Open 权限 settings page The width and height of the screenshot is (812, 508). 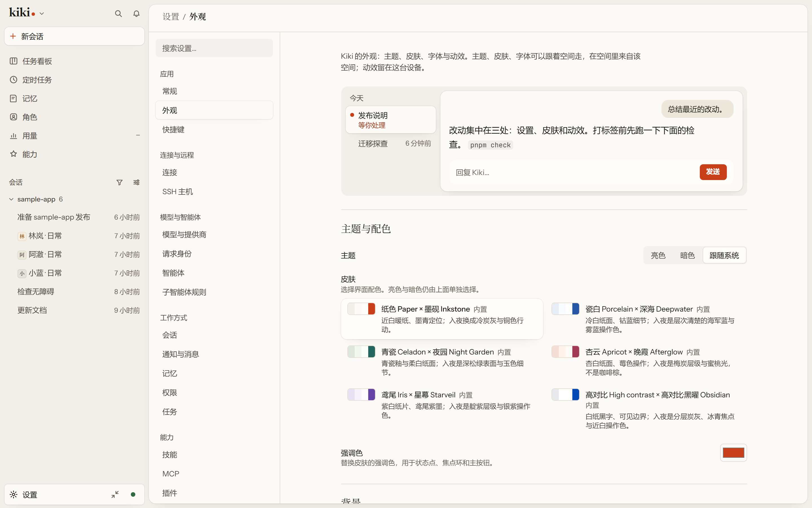pos(214,392)
